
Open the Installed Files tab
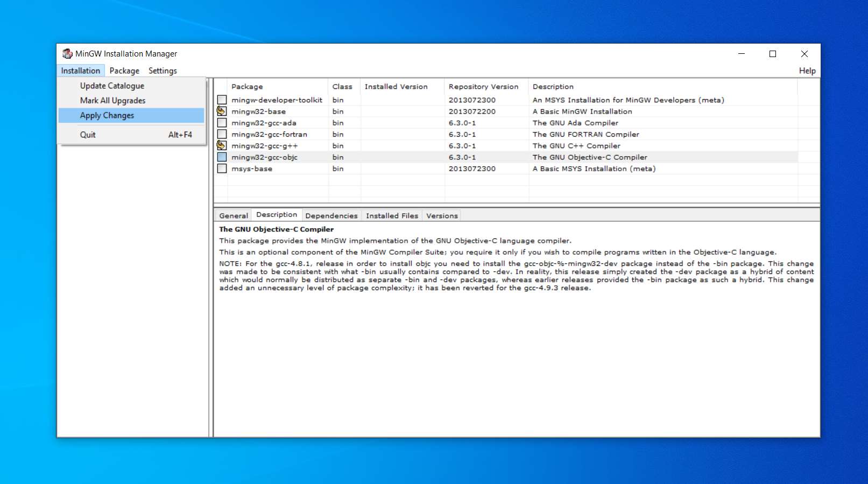tap(392, 216)
